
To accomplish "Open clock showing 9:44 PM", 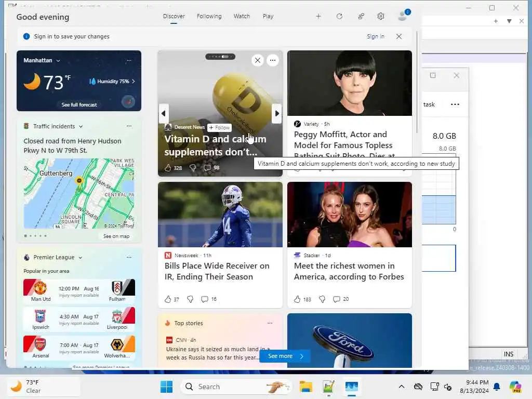I will (474, 387).
